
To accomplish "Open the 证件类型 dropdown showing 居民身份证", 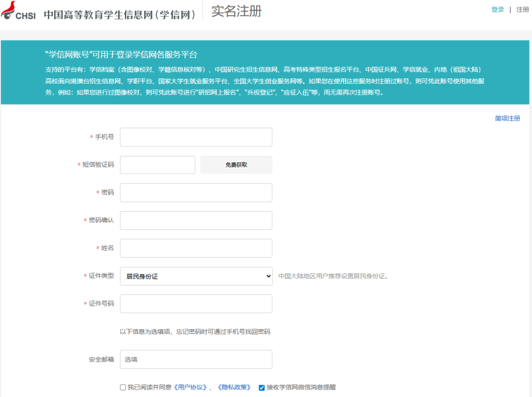I will [x=196, y=276].
